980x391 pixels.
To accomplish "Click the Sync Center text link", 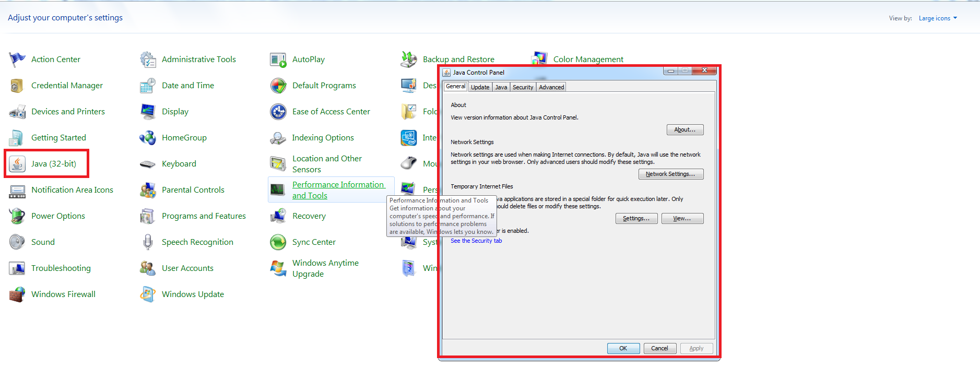I will coord(314,242).
